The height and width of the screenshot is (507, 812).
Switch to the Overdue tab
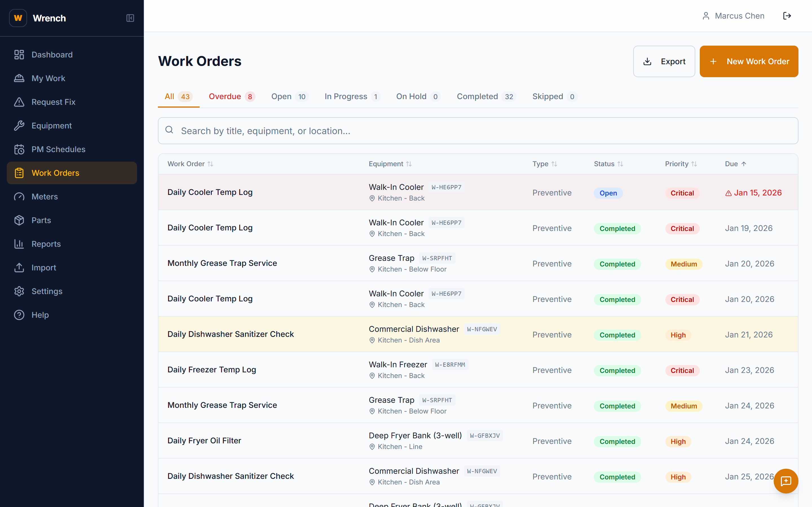(231, 97)
